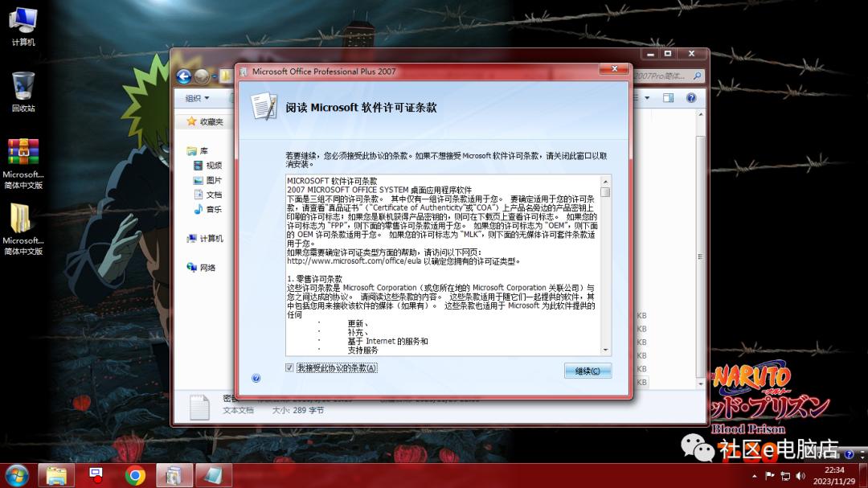
Task: Close the Microsoft Office Professional Plus 2007 dialog
Action: click(614, 68)
